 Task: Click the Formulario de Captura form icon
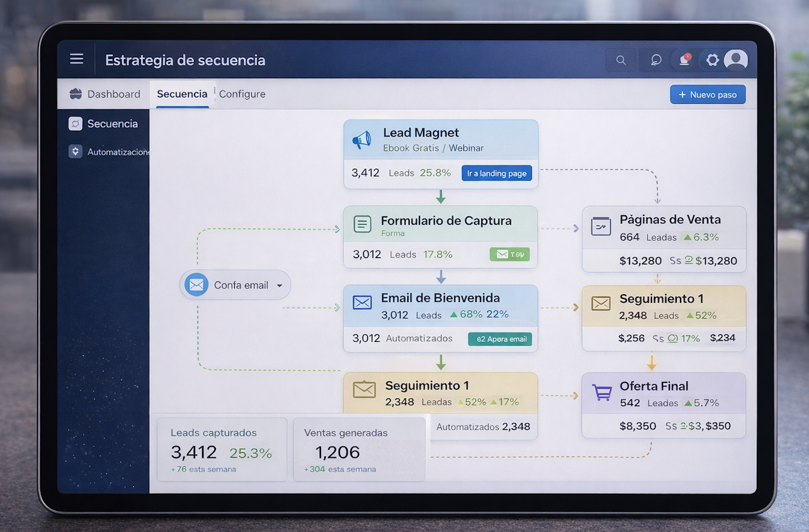pos(362,224)
